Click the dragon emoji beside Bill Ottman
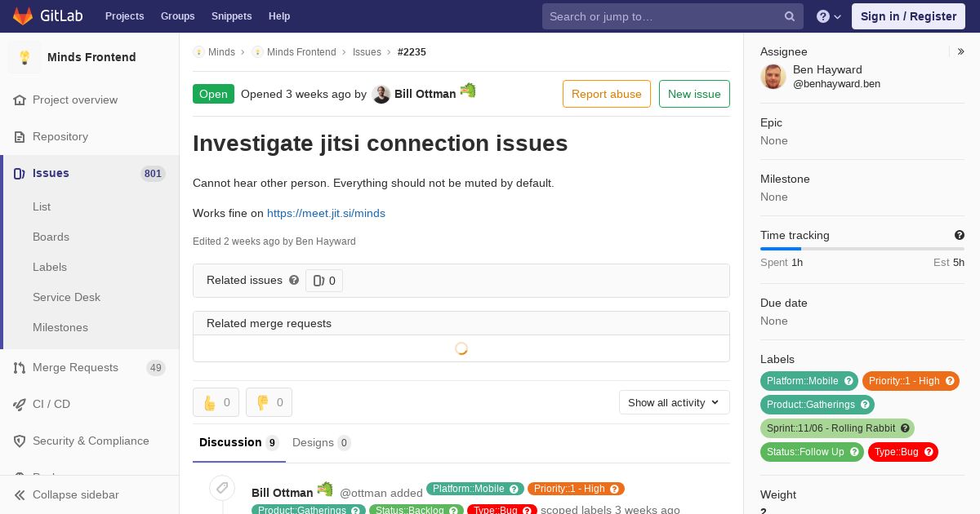 pos(468,91)
